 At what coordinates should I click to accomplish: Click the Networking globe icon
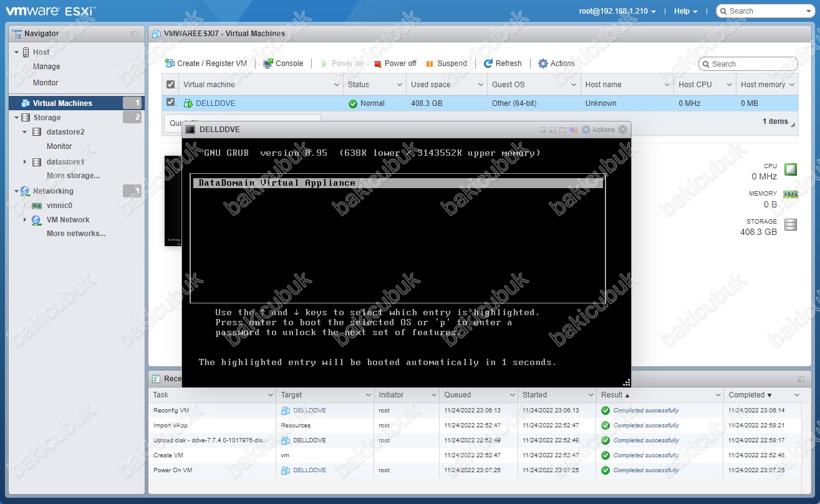[x=26, y=191]
